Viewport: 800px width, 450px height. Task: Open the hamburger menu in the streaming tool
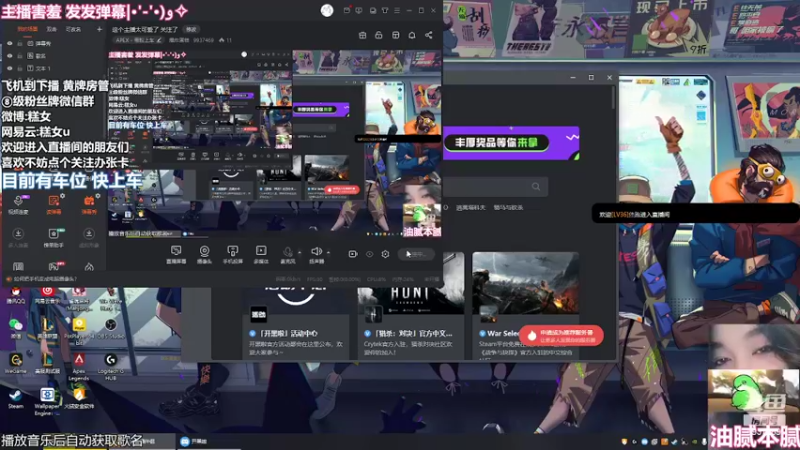(397, 10)
